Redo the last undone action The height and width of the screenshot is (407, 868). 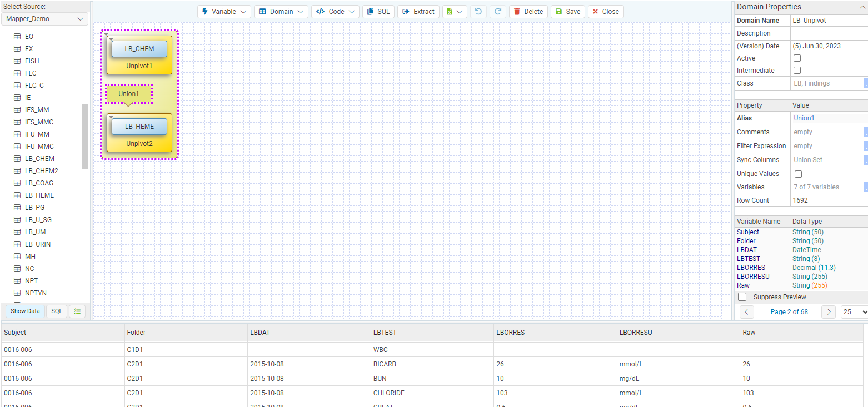tap(498, 12)
